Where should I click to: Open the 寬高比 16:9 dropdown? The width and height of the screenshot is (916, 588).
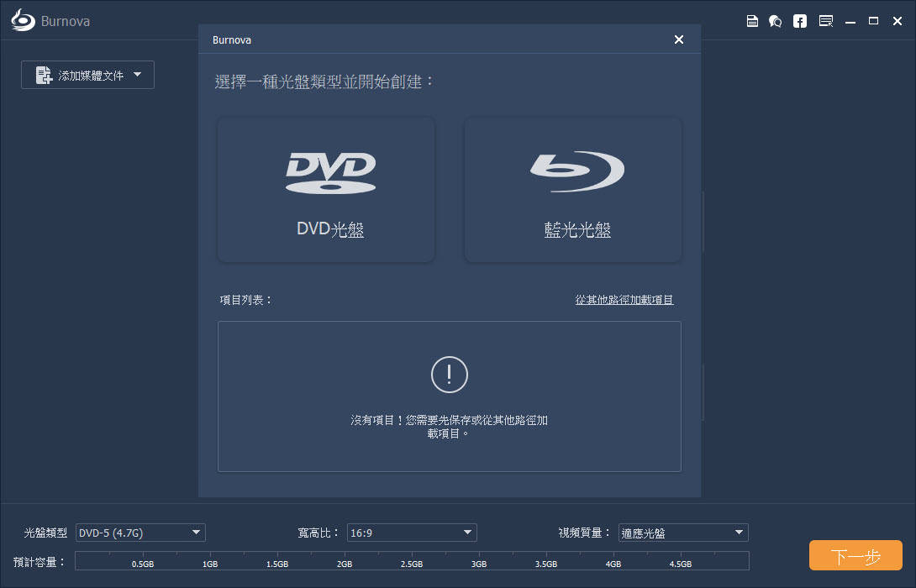pyautogui.click(x=412, y=533)
